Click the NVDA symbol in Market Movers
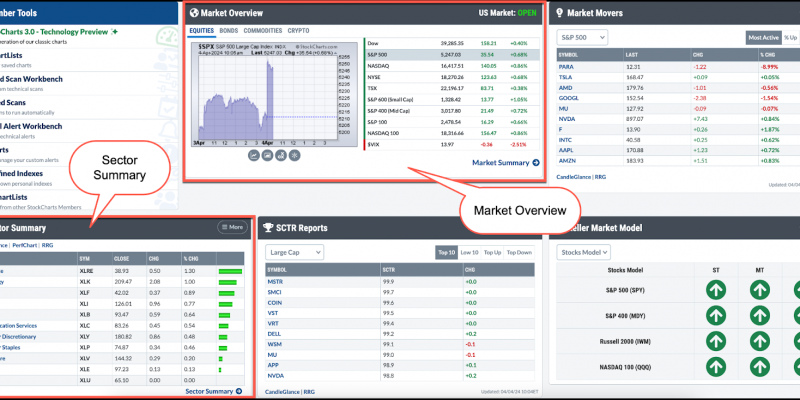Image resolution: width=800 pixels, height=400 pixels. (x=566, y=119)
